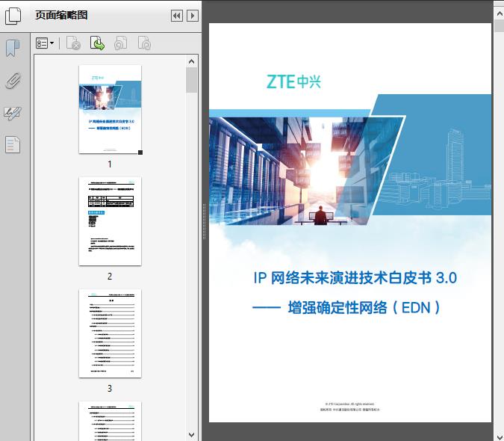This screenshot has width=504, height=441.
Task: Rotate pages clockwise icon
Action: 145,44
